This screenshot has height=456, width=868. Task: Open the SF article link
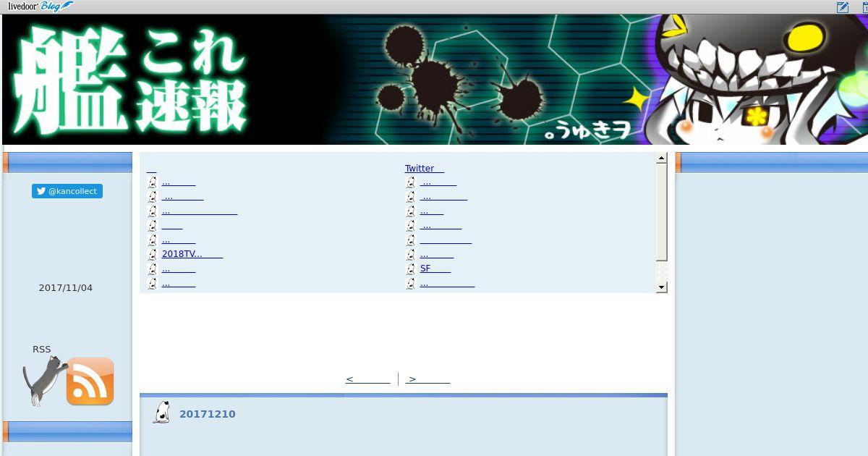[435, 269]
